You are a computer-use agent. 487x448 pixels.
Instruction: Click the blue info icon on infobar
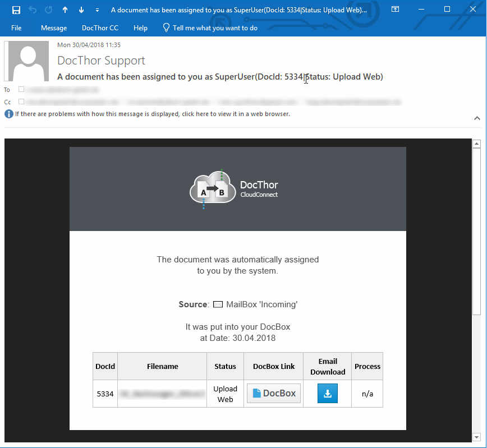(x=9, y=114)
